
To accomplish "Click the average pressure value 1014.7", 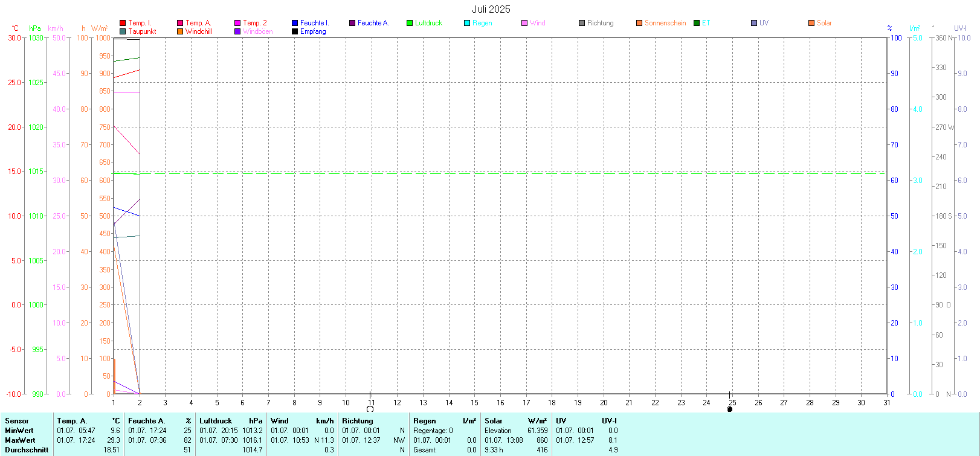I will click(x=253, y=450).
